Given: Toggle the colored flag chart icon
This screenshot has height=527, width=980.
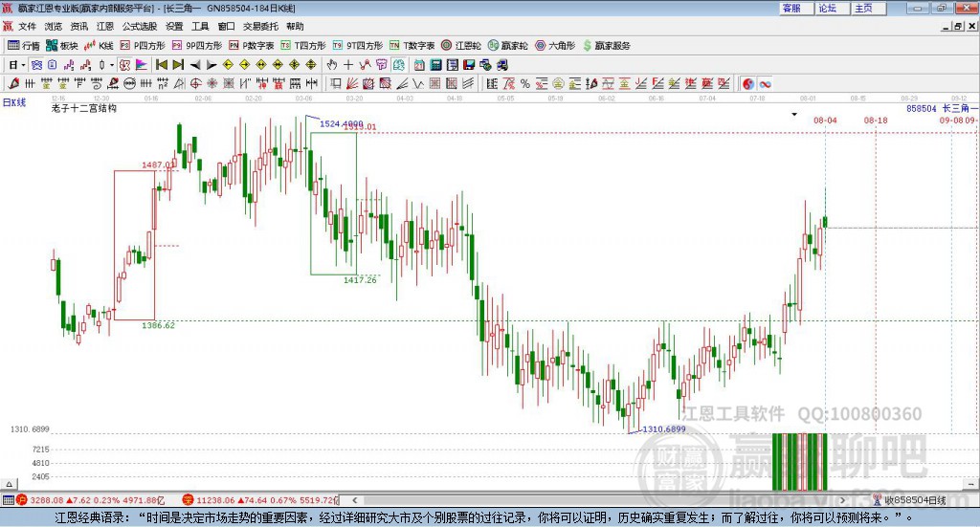Looking at the screenshot, I should pos(142,65).
